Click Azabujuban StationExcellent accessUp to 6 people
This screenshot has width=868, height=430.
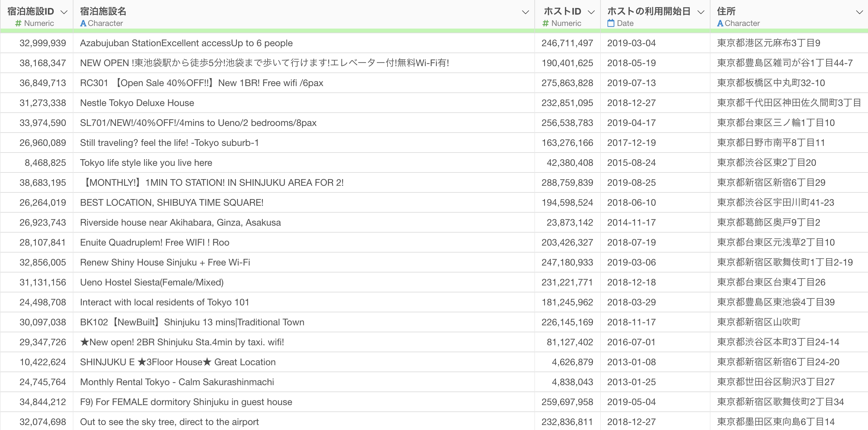coord(186,43)
